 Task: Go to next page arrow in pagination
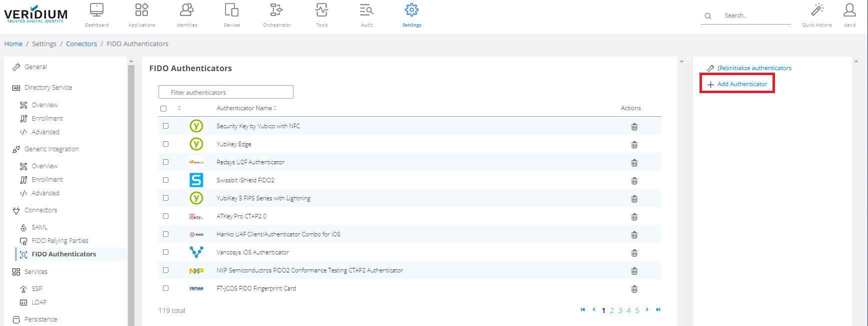coord(647,309)
